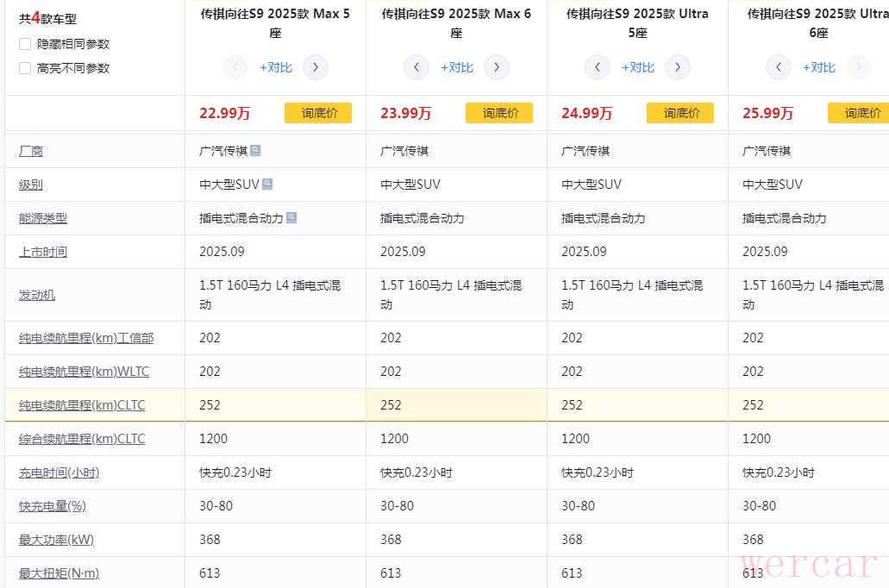889x588 pixels.
Task: Click left arrow under Ultra 6座 model
Action: click(x=779, y=67)
